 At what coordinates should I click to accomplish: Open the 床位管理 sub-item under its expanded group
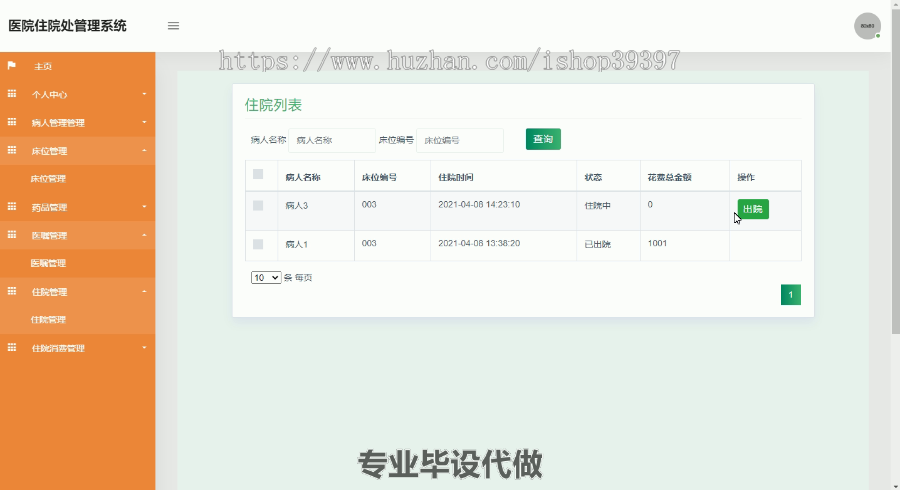(48, 179)
